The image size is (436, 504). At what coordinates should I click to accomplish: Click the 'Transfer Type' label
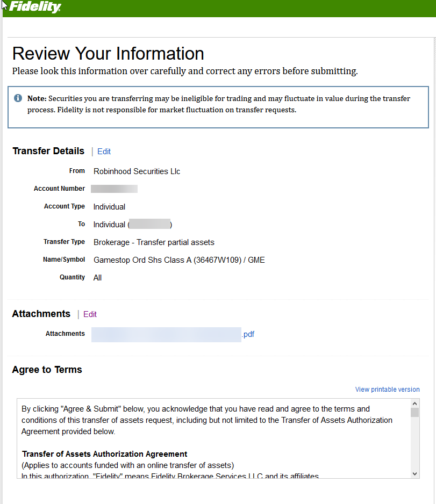click(65, 242)
